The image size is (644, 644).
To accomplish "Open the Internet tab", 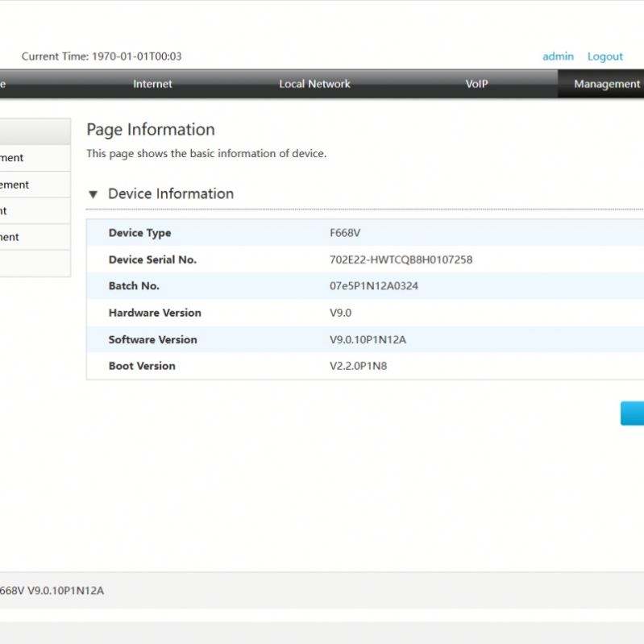I will pos(152,84).
